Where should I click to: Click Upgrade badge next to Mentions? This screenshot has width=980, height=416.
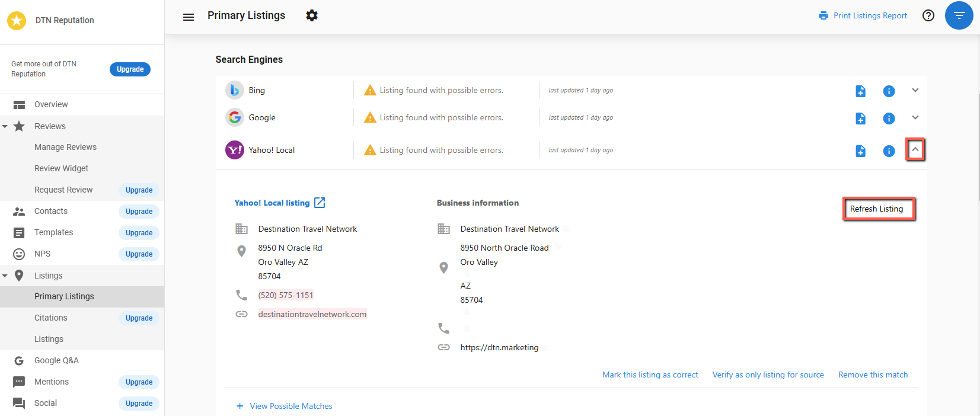[139, 382]
